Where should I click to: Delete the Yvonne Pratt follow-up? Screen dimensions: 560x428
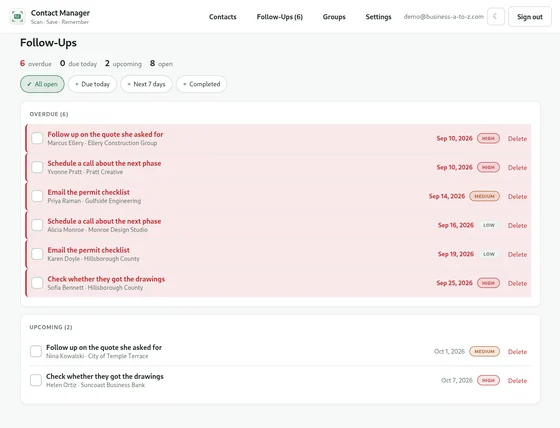point(517,168)
